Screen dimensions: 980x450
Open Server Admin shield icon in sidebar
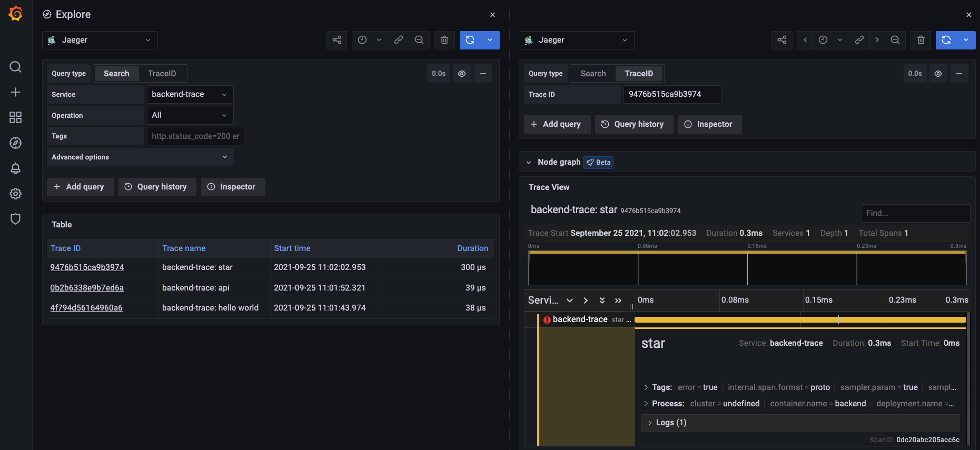(x=16, y=219)
